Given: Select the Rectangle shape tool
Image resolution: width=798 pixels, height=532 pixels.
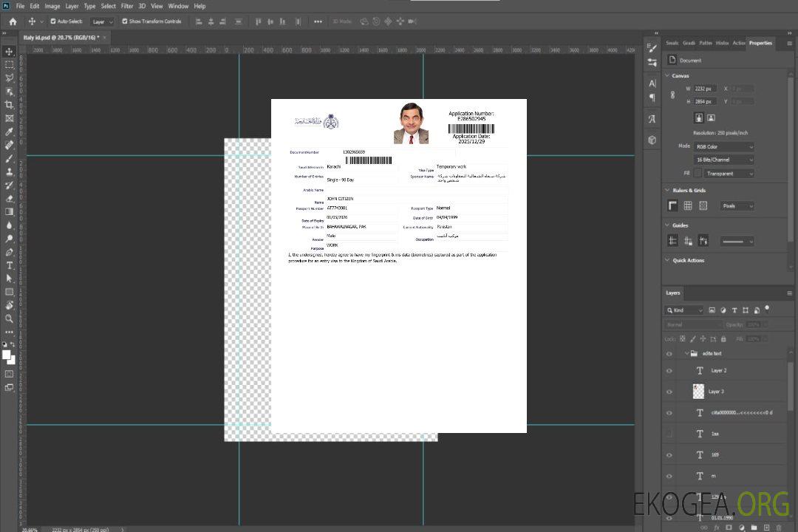Looking at the screenshot, I should coord(9,292).
